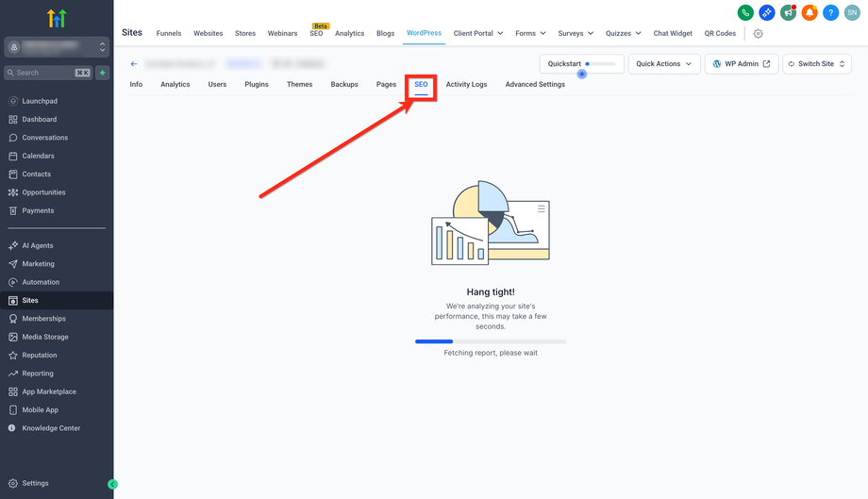Open the Activity Logs sub-tab
Viewport: 868px width, 499px height.
coord(467,84)
